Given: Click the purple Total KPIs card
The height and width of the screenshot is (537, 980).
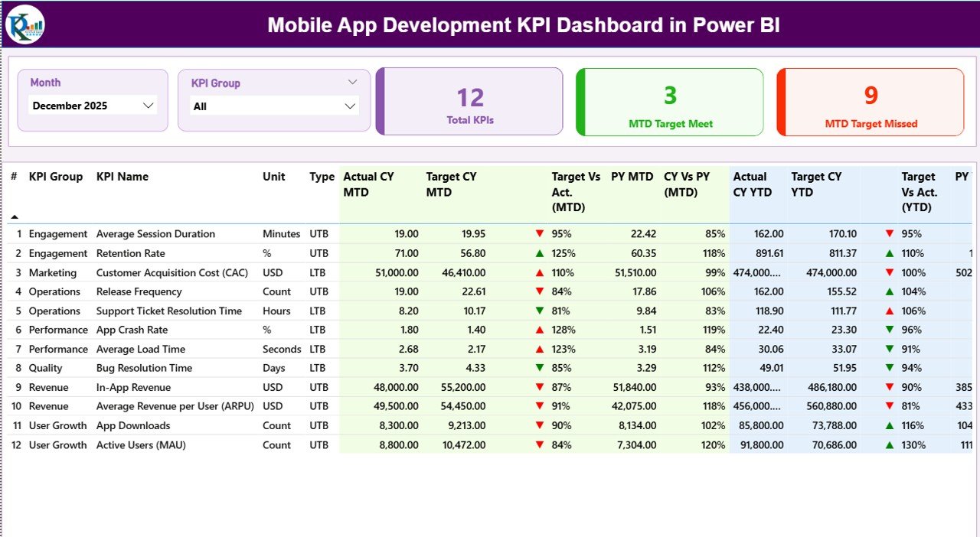Looking at the screenshot, I should click(469, 102).
